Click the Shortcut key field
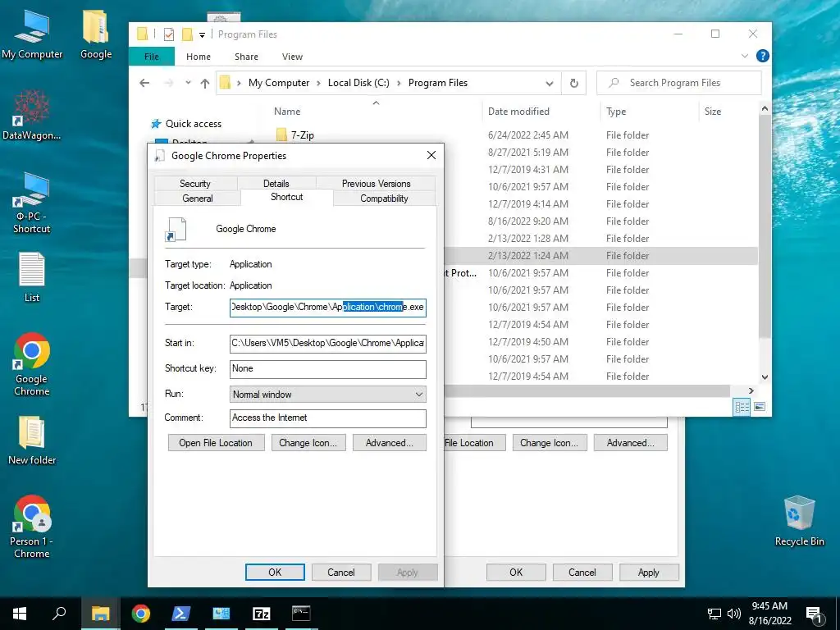The image size is (840, 630). pyautogui.click(x=328, y=368)
